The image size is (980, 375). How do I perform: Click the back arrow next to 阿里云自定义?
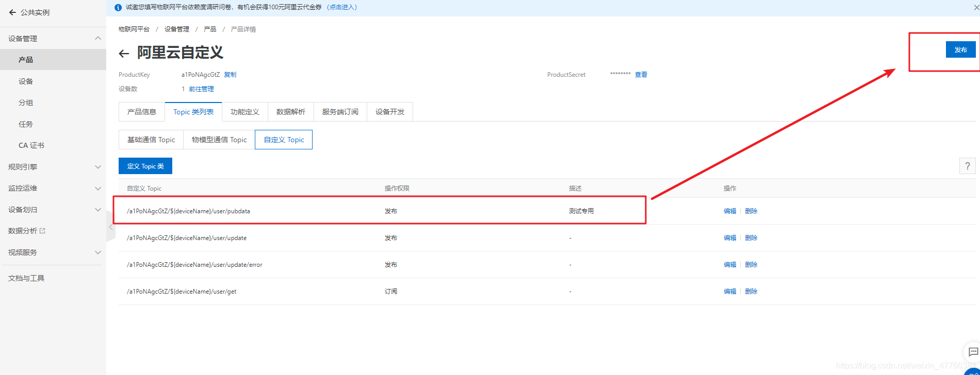coord(124,54)
